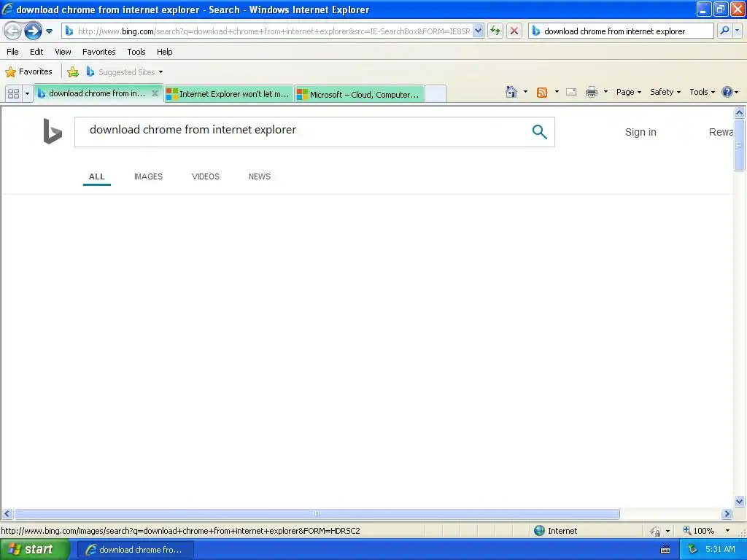Click the horizontal scrollbar left arrow
This screenshot has width=747, height=560.
tap(7, 514)
